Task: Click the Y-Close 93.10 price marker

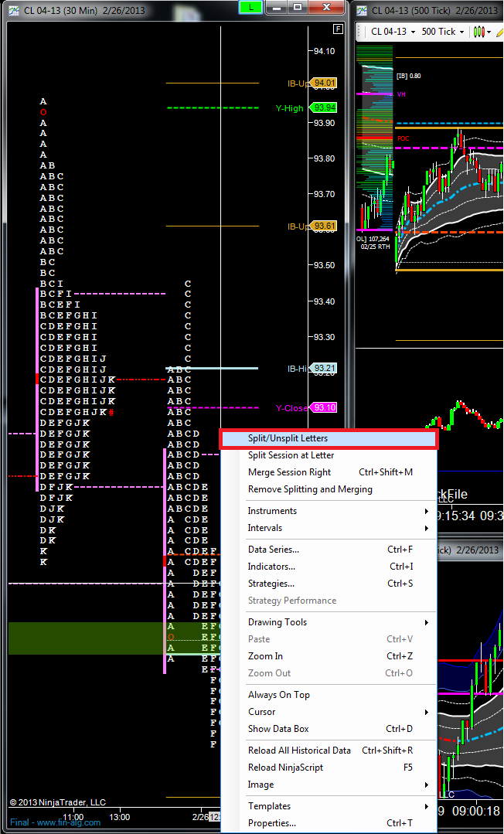Action: [x=325, y=408]
